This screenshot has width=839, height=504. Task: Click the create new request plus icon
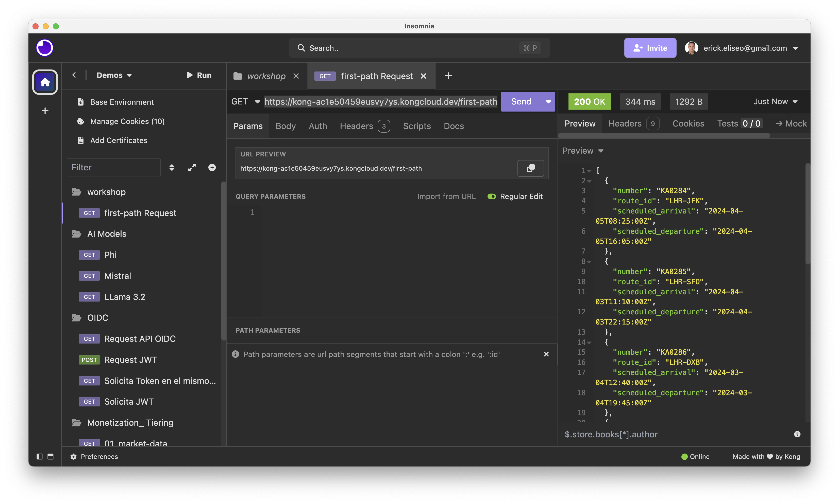pyautogui.click(x=212, y=167)
